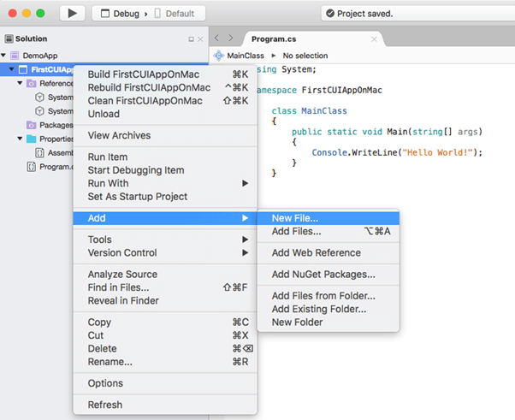The image size is (515, 420).
Task: Click the first System reference icon
Action: 39,98
